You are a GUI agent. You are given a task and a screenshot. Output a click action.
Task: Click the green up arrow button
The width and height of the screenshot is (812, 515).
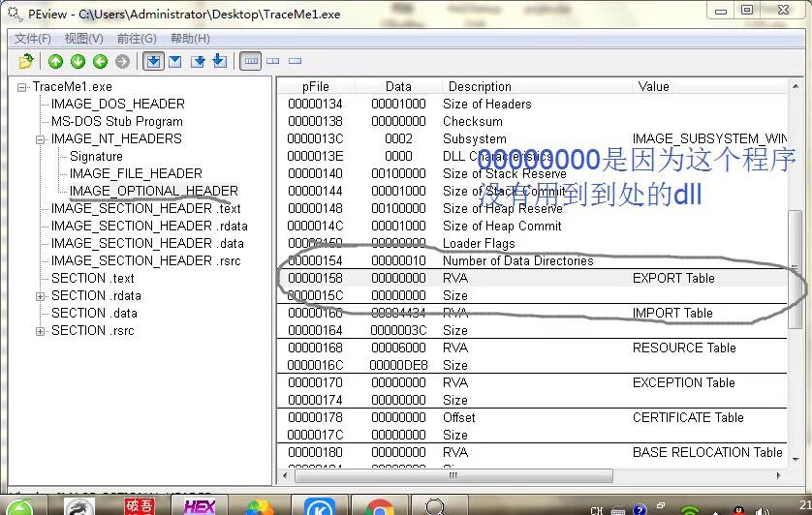click(55, 62)
